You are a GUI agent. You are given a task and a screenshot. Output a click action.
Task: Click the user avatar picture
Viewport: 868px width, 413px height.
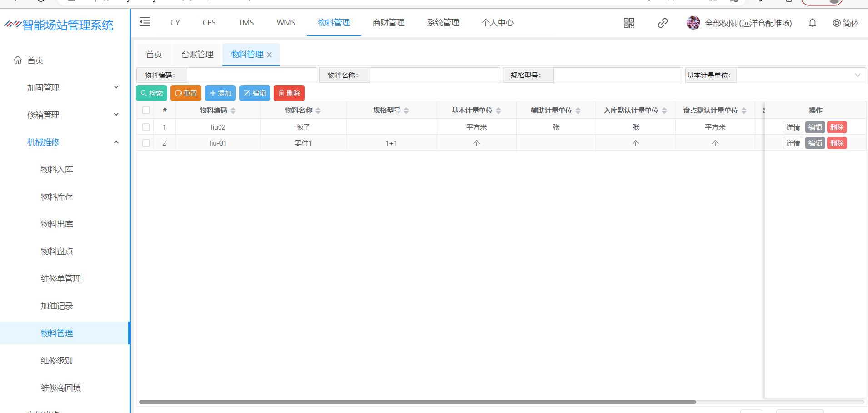click(x=693, y=23)
